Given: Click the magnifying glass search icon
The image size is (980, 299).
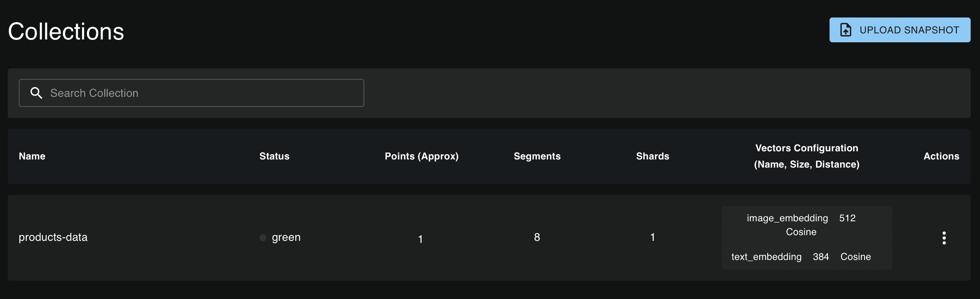Looking at the screenshot, I should tap(36, 93).
